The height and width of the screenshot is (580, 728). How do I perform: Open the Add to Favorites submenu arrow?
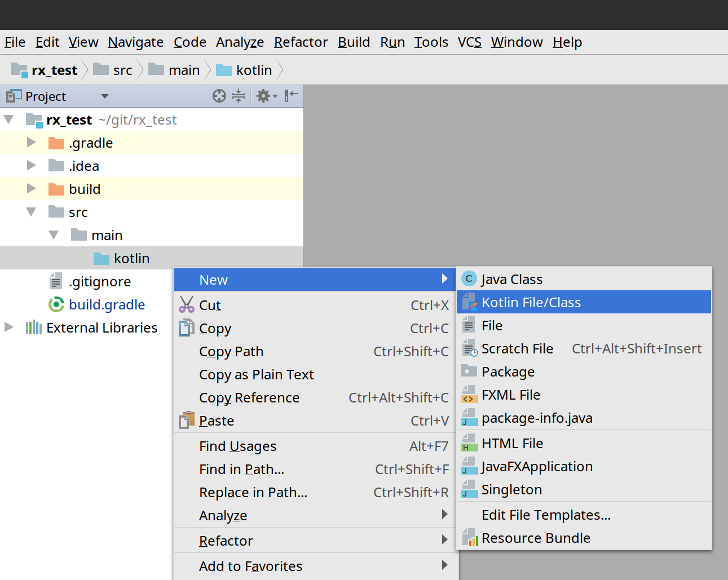[445, 565]
